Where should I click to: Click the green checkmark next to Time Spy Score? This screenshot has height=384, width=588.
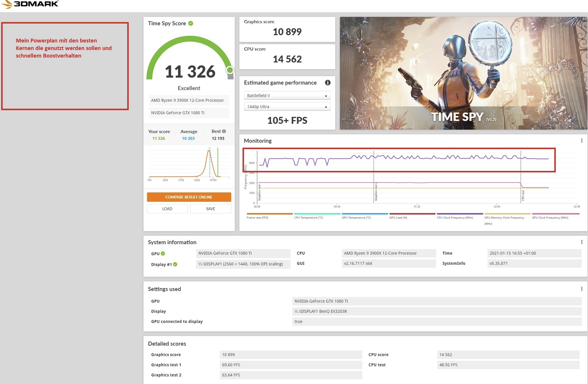coord(191,23)
